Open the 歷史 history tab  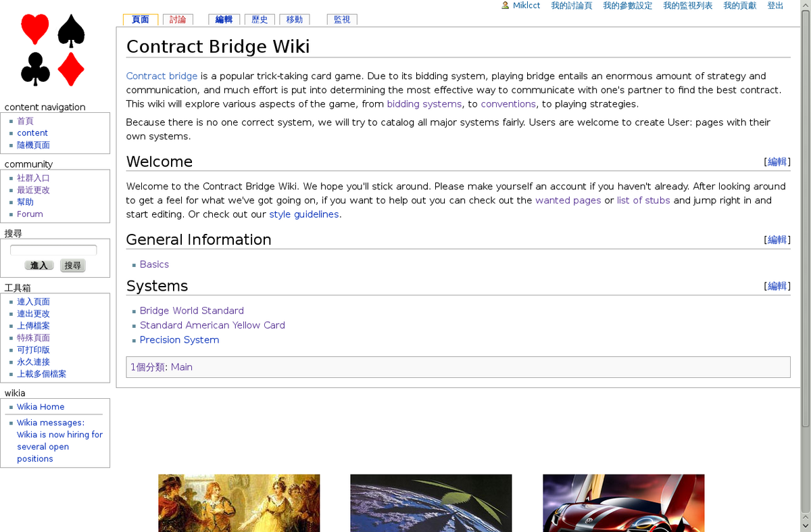click(260, 20)
